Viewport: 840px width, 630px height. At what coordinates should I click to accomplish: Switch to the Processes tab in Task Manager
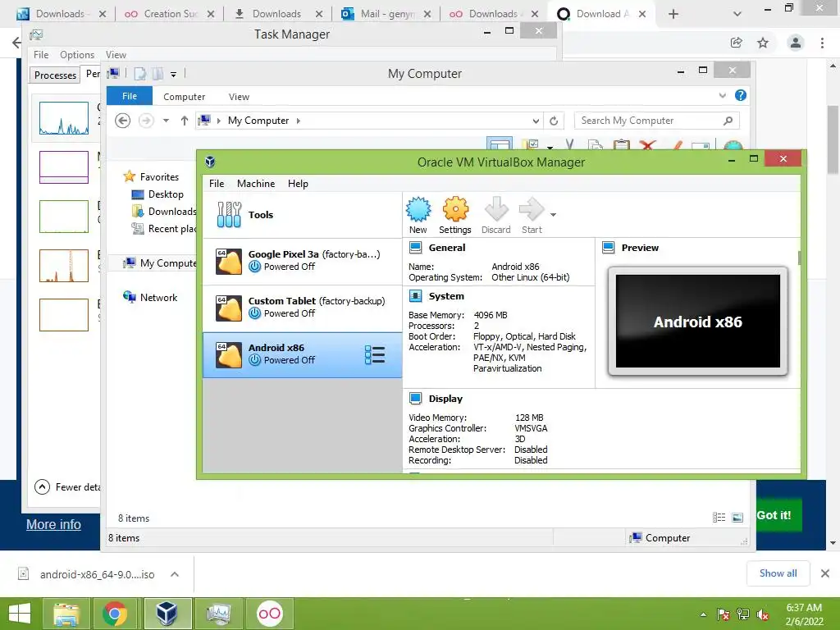(55, 75)
